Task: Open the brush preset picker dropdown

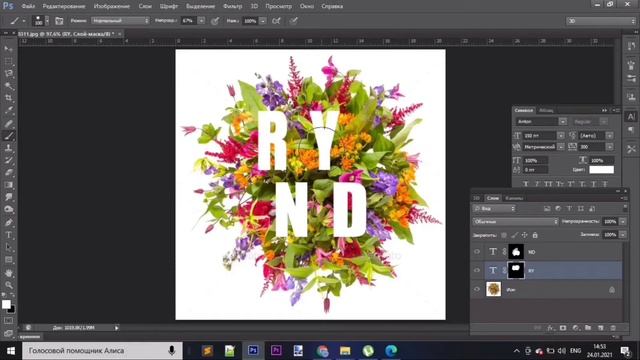Action: [x=47, y=21]
